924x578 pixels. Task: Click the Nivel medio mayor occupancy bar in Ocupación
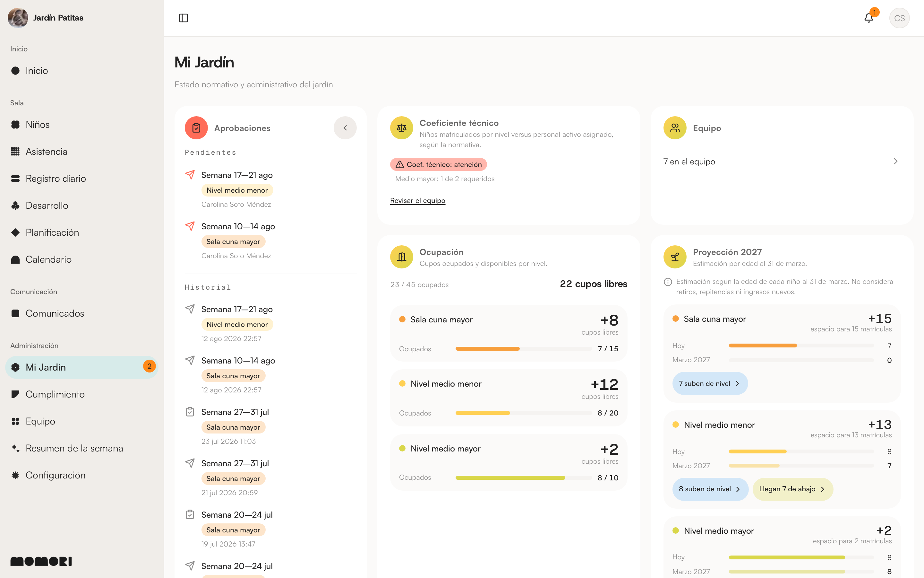tap(524, 478)
